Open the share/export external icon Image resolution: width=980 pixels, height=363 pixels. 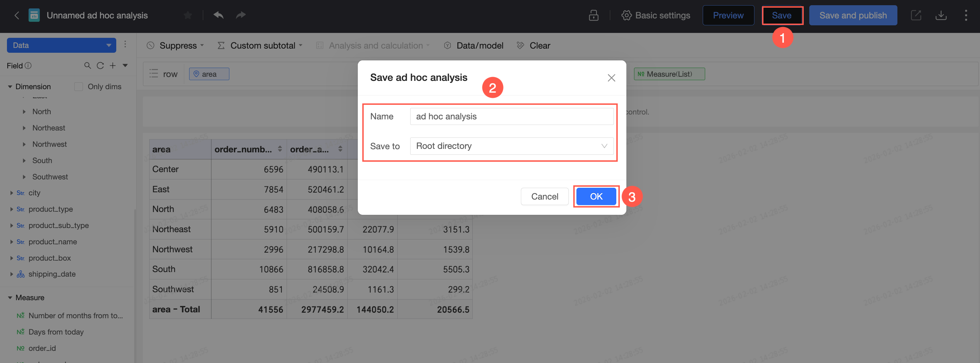coord(915,15)
